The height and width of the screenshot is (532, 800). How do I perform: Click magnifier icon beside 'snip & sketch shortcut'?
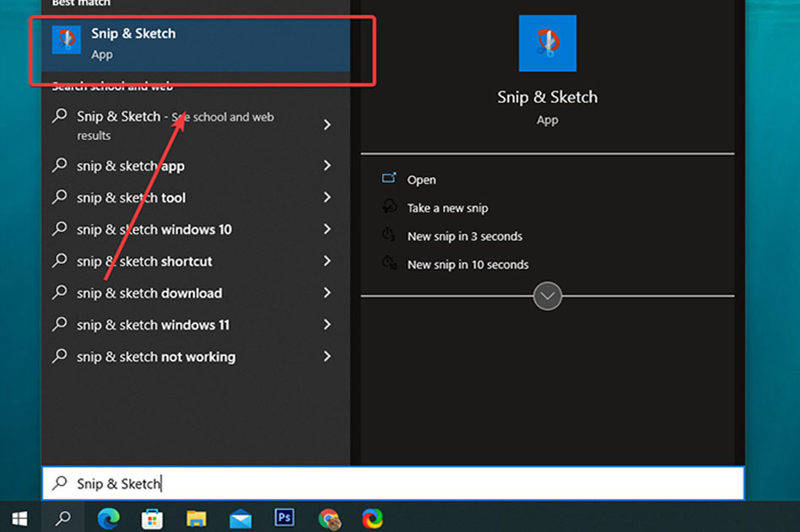pos(60,261)
